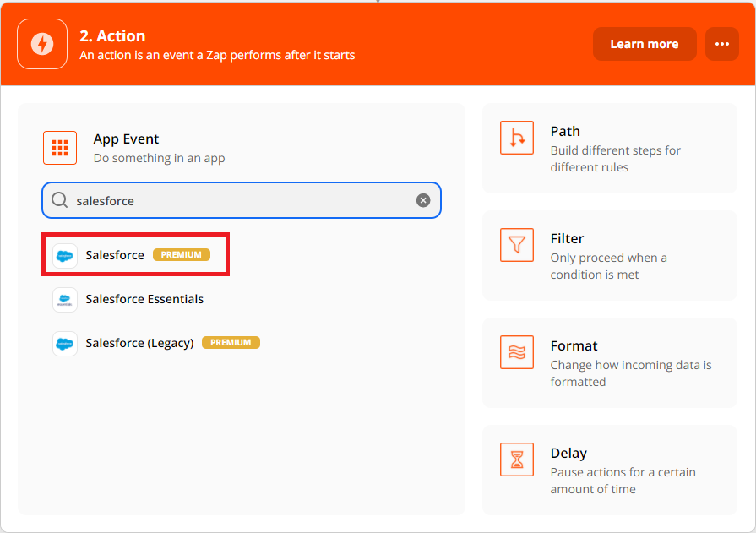Viewport: 756px width, 533px height.
Task: Click the Premium badge beside Salesforce (Legacy)
Action: pyautogui.click(x=231, y=342)
